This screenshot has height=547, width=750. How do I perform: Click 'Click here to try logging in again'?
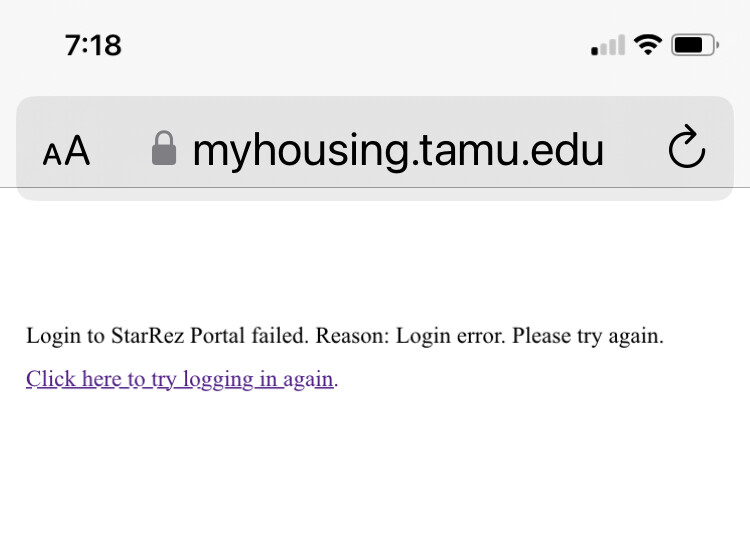(180, 380)
